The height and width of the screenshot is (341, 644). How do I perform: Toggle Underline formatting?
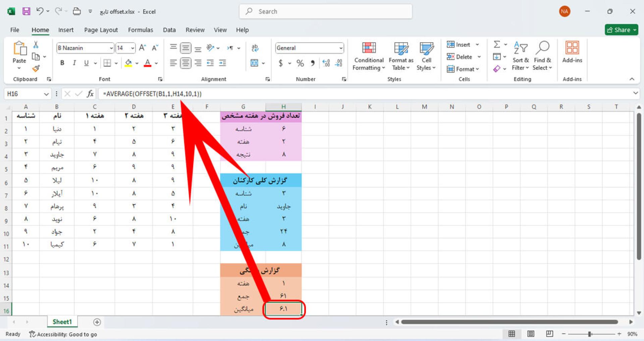(86, 63)
